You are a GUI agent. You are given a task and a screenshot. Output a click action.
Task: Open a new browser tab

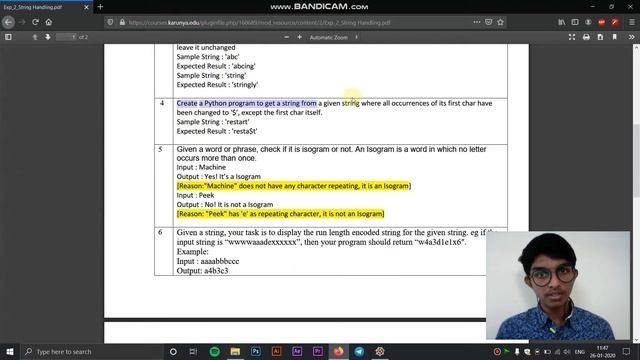[100, 7]
